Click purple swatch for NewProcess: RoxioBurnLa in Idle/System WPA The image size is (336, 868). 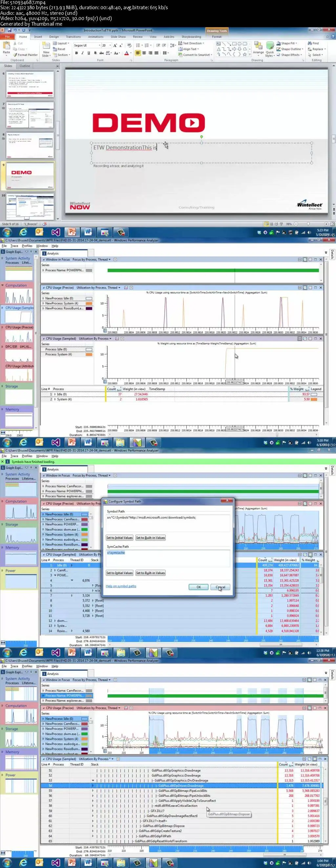point(89,309)
